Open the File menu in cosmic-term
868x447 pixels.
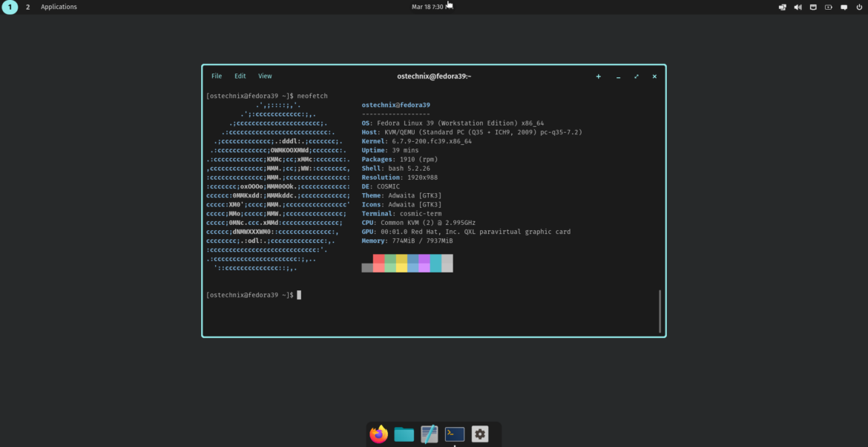click(216, 75)
